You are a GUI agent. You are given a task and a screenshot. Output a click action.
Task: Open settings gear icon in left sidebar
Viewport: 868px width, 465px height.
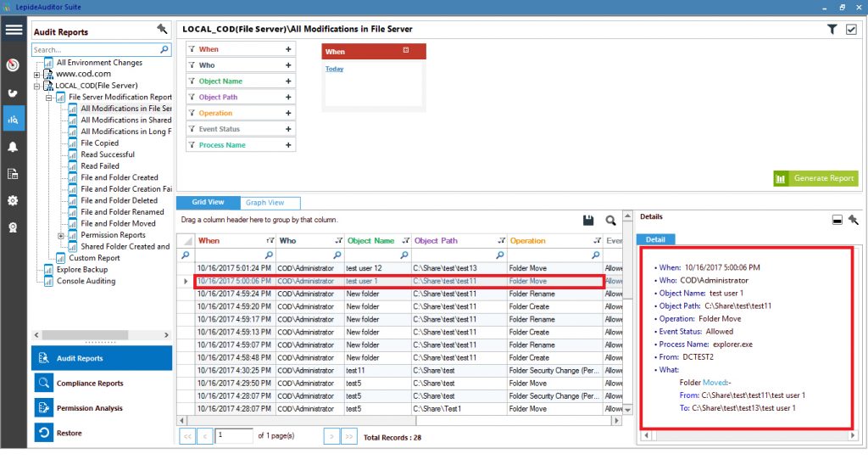tap(14, 201)
